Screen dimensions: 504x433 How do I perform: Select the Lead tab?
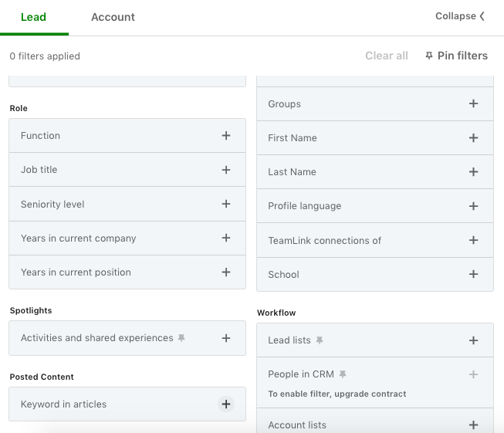(33, 17)
